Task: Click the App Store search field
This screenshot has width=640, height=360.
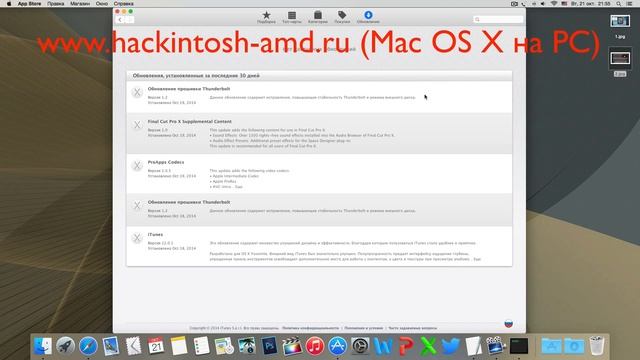Action: 498,19
